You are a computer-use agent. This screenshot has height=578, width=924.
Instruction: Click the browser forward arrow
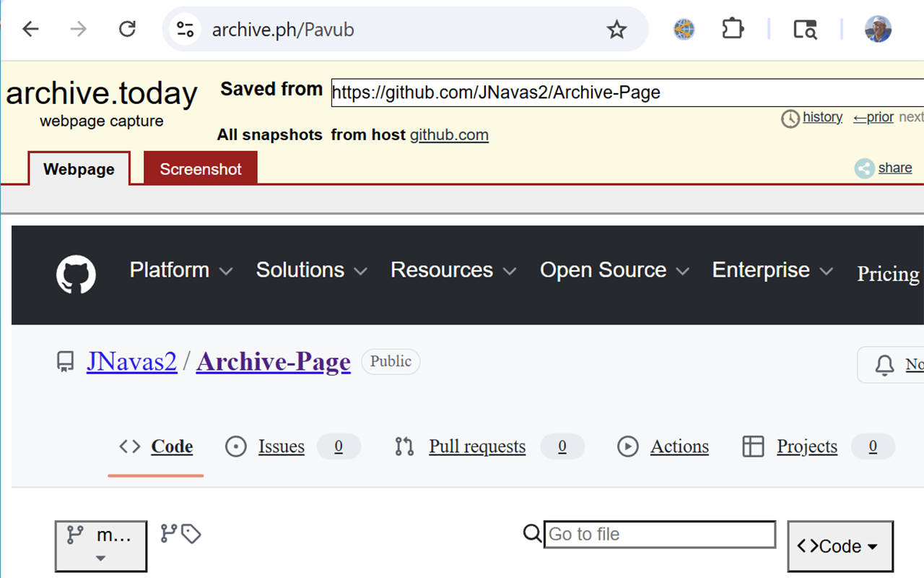(78, 29)
